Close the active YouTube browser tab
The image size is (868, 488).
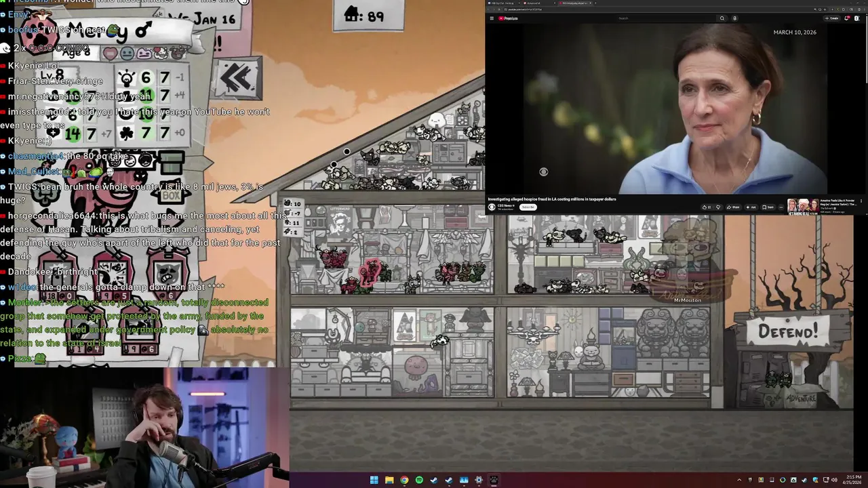click(590, 3)
